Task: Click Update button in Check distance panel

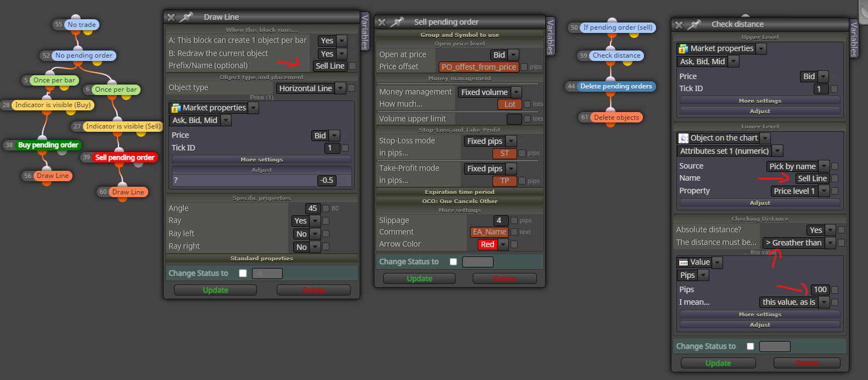Action: click(718, 363)
